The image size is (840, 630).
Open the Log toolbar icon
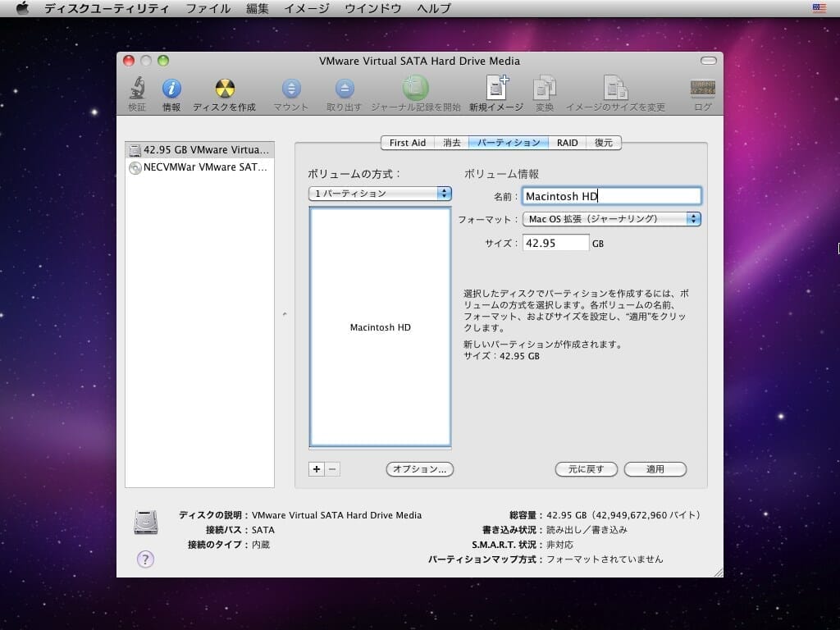pyautogui.click(x=702, y=89)
